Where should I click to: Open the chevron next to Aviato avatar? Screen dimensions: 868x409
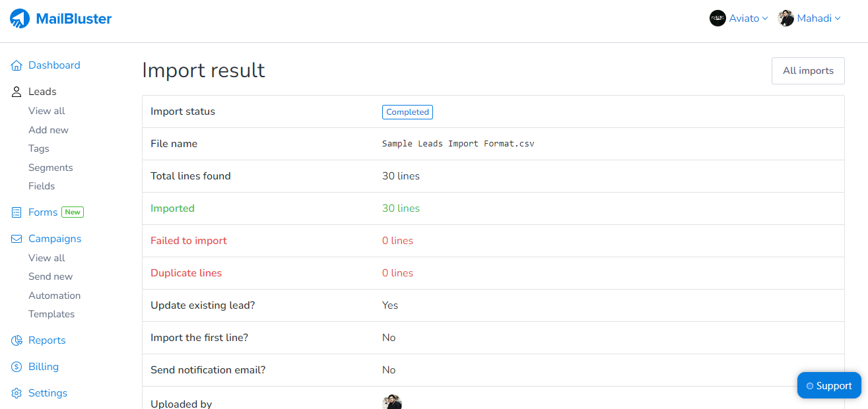coord(766,18)
